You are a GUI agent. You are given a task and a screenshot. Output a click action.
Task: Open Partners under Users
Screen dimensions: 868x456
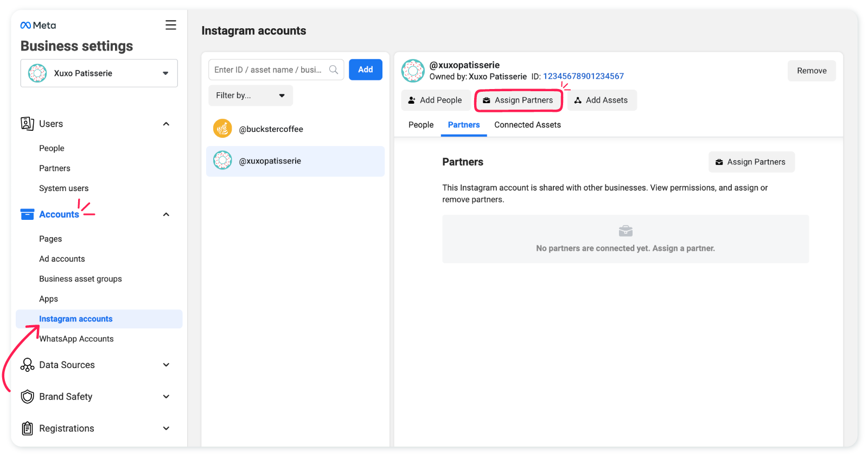click(55, 168)
